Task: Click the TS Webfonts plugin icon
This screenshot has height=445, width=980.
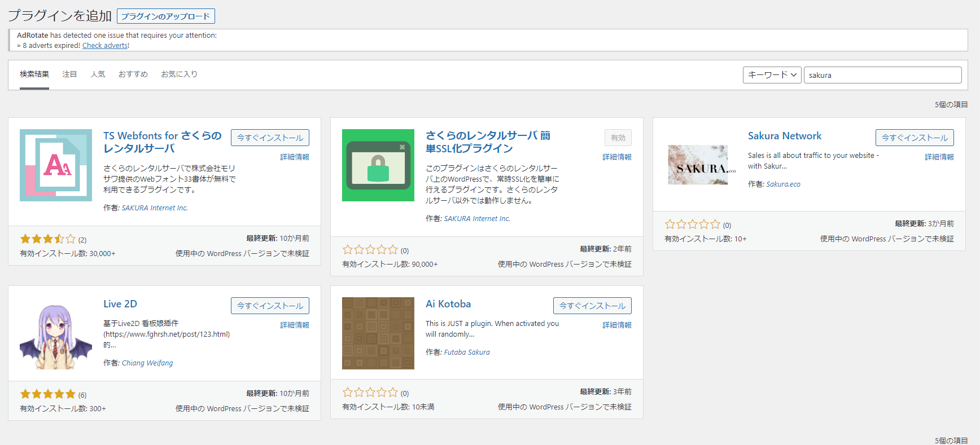Action: [56, 165]
